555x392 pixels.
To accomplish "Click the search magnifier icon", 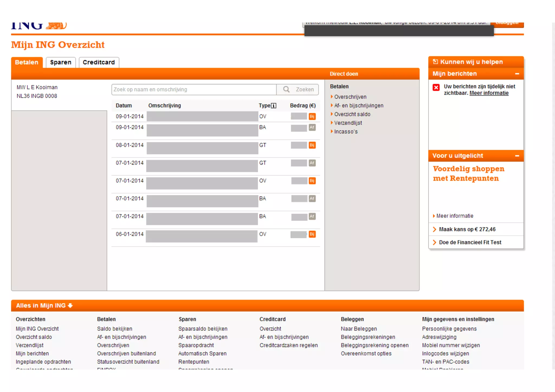I will tap(286, 89).
